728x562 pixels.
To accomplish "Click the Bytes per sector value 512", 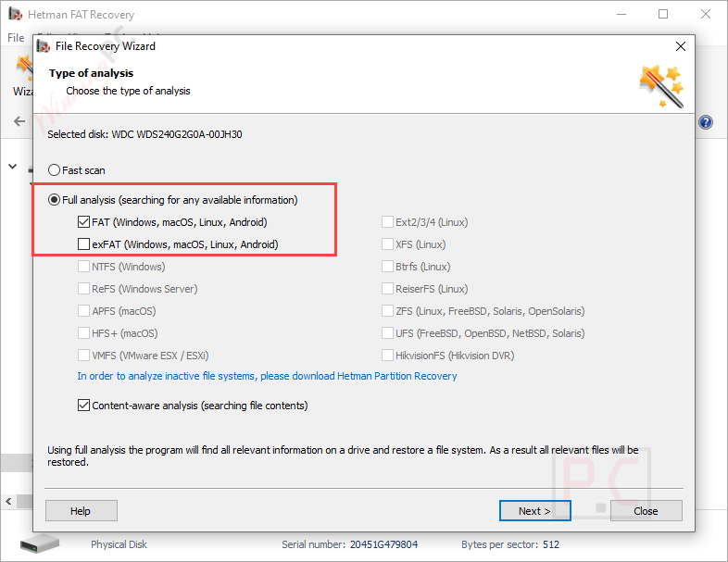I will (551, 544).
